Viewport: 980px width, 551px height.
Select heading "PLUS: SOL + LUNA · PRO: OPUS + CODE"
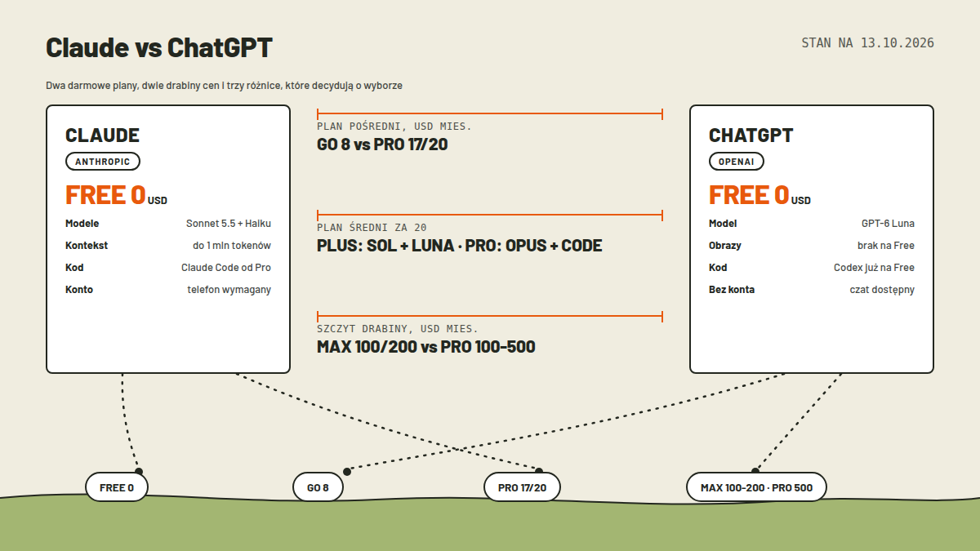click(x=460, y=246)
